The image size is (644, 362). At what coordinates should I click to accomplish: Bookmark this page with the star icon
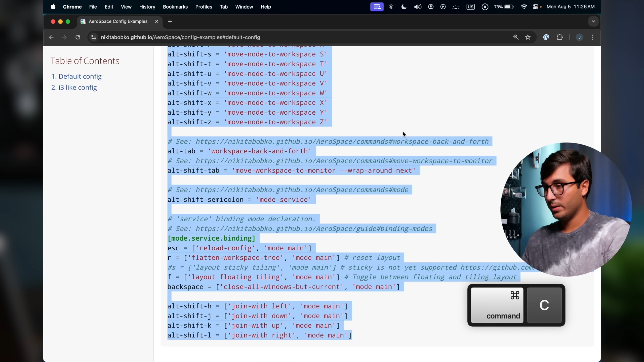click(x=528, y=37)
